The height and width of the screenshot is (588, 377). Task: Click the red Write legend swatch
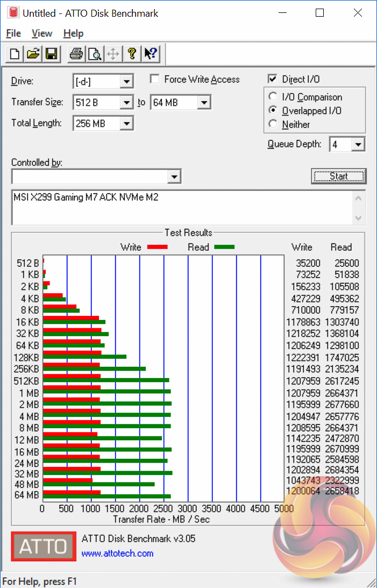coord(158,247)
